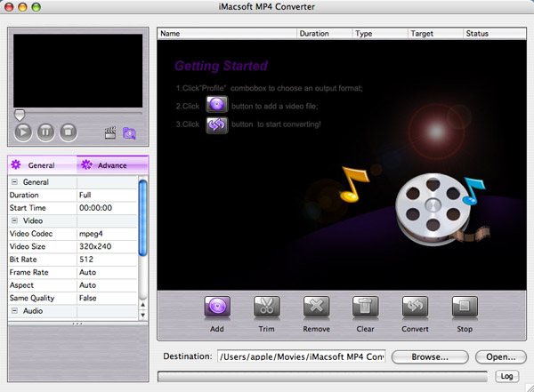Click the Browse... button
The width and height of the screenshot is (534, 392).
coord(430,356)
